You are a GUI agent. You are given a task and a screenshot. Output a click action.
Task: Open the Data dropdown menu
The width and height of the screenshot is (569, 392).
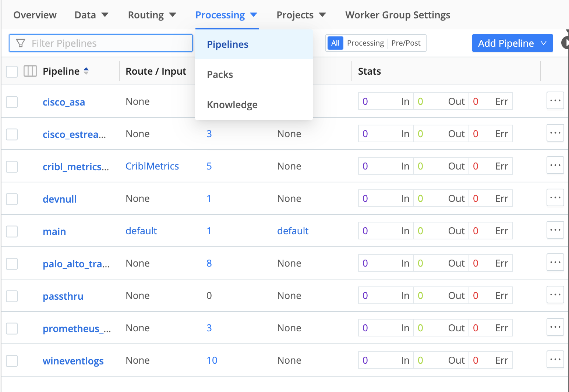point(91,15)
